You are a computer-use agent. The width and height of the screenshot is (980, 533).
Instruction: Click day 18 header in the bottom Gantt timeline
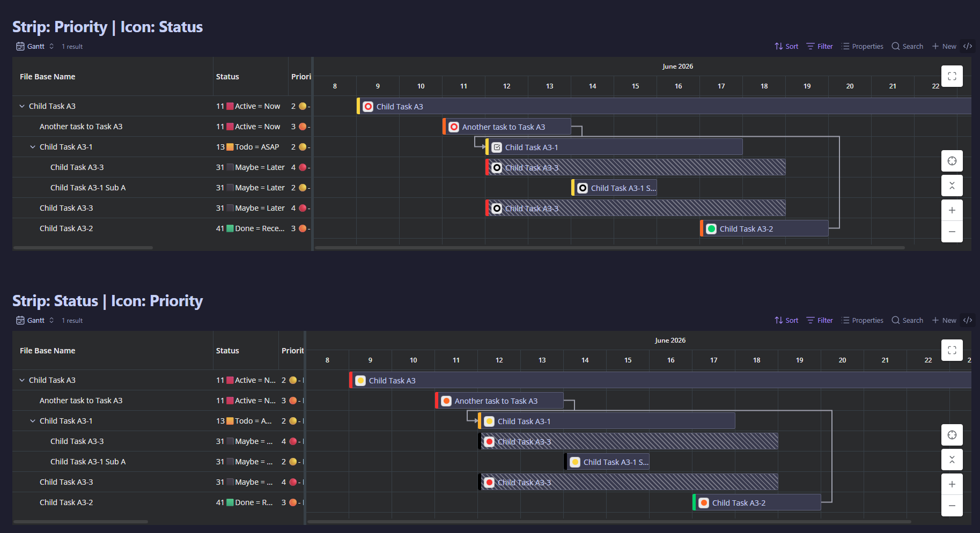[756, 360]
